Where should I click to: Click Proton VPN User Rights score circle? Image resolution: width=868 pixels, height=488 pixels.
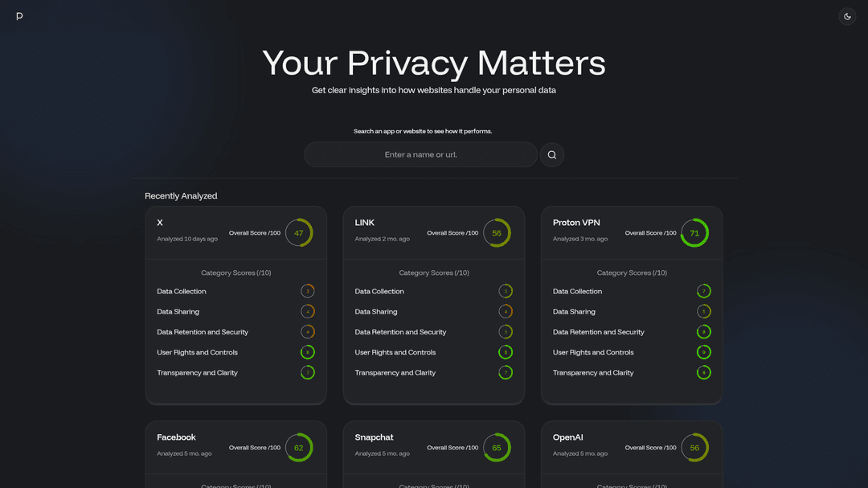(703, 352)
